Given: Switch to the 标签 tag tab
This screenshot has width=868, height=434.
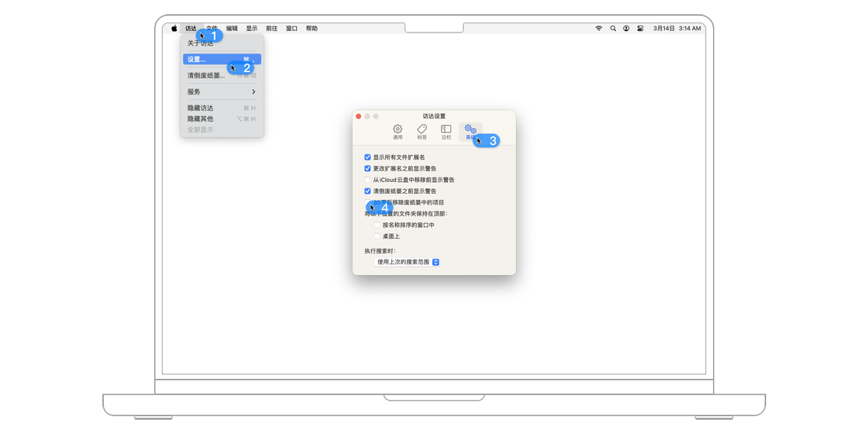Looking at the screenshot, I should [422, 132].
